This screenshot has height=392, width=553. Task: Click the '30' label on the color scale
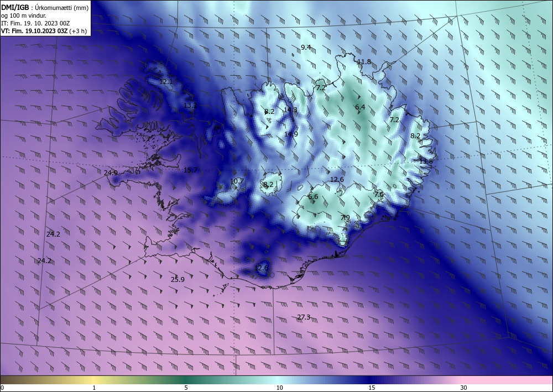click(x=464, y=388)
